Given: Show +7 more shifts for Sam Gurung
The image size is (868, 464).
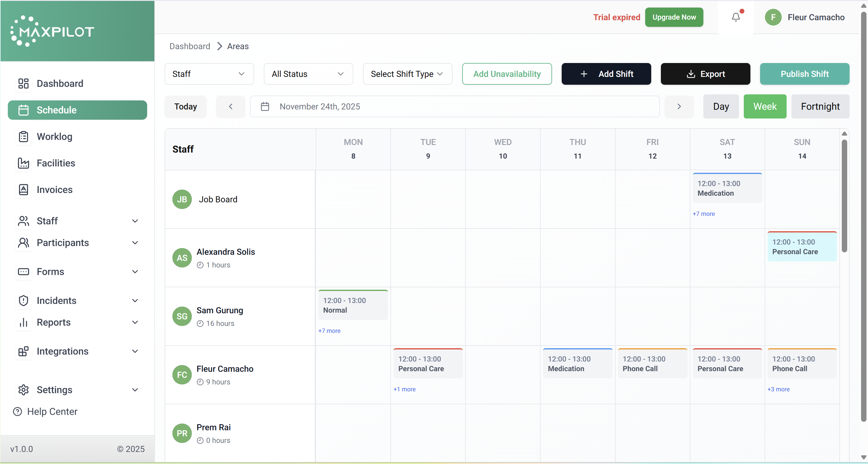Looking at the screenshot, I should [x=329, y=330].
